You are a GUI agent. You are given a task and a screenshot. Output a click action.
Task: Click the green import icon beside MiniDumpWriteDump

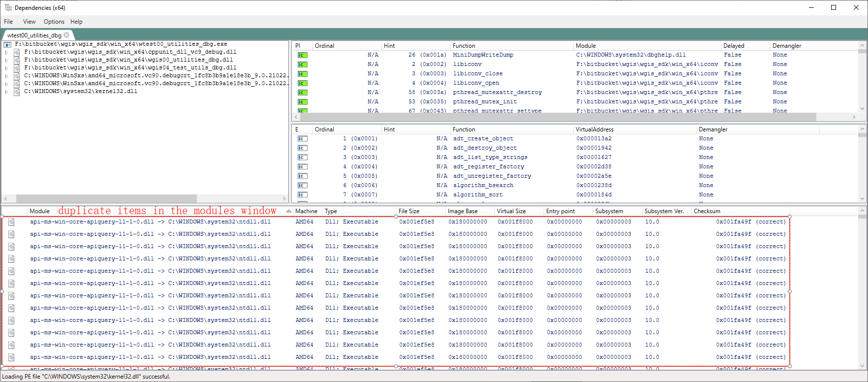coord(302,55)
